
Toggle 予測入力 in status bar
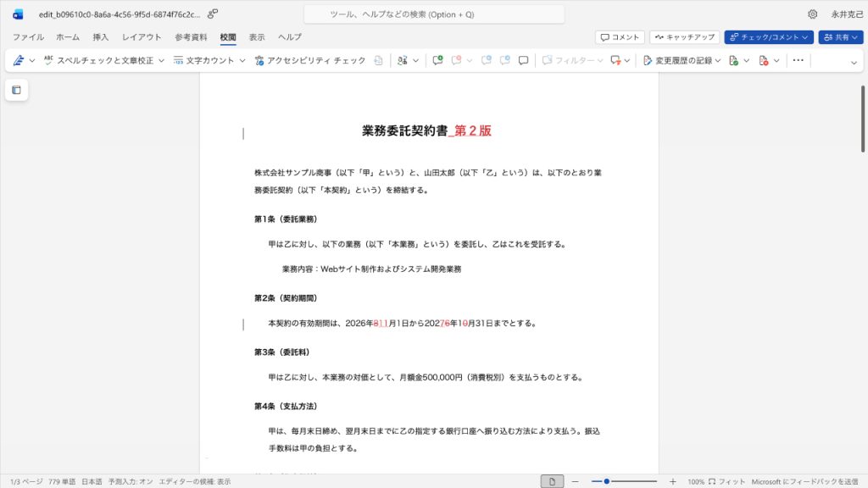[x=130, y=481]
